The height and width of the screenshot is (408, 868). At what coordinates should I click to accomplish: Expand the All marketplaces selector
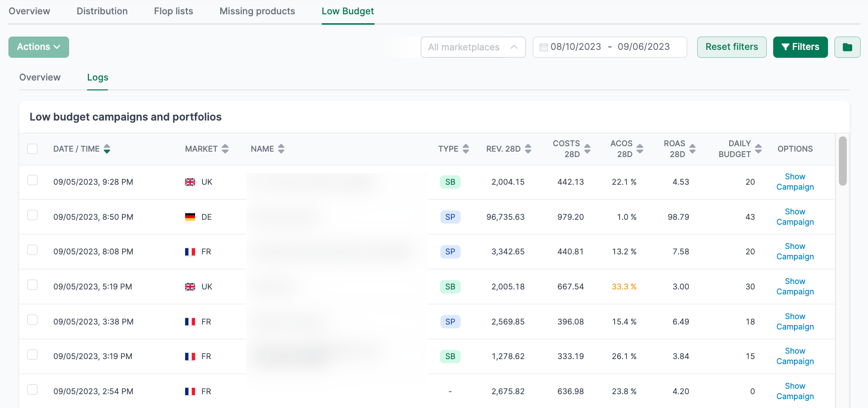click(x=473, y=47)
